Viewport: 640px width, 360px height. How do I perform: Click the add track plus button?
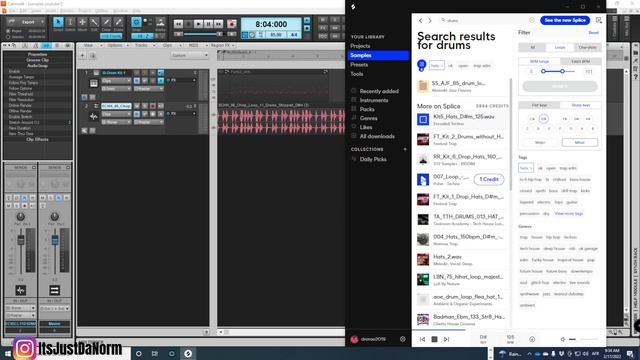[82, 55]
